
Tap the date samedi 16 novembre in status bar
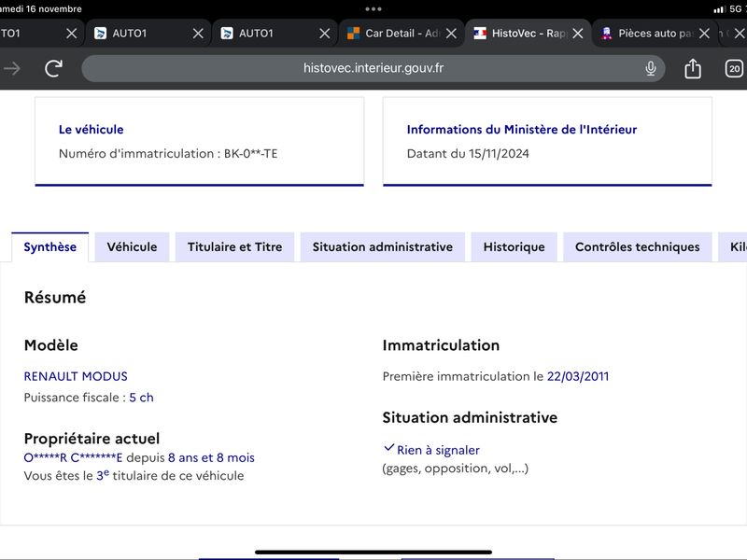[41, 8]
